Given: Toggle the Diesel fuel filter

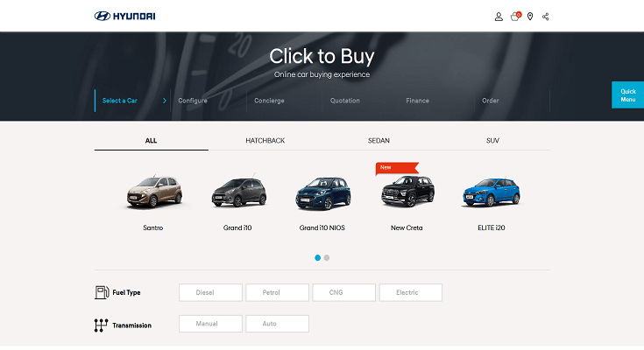Looking at the screenshot, I should [210, 292].
